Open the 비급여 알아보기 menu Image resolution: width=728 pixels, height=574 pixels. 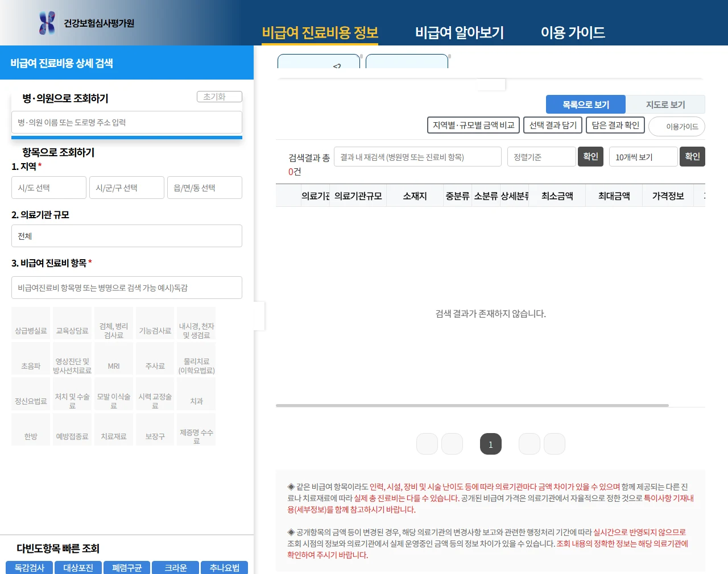[x=460, y=33]
